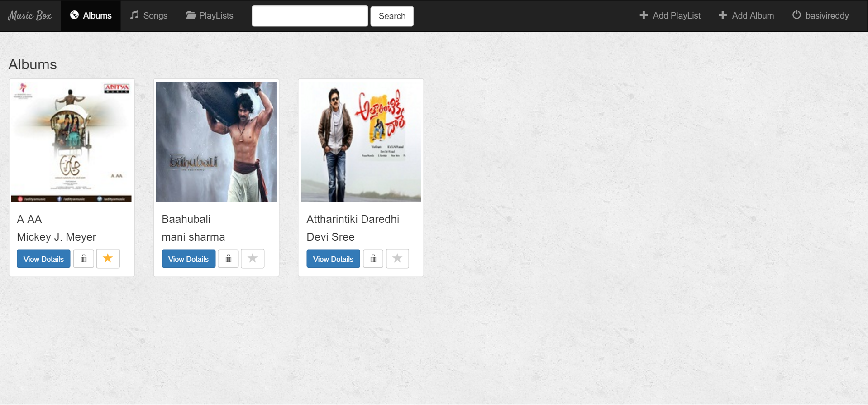Viewport: 868px width, 405px height.
Task: Open the PlayLists tab
Action: coord(210,16)
